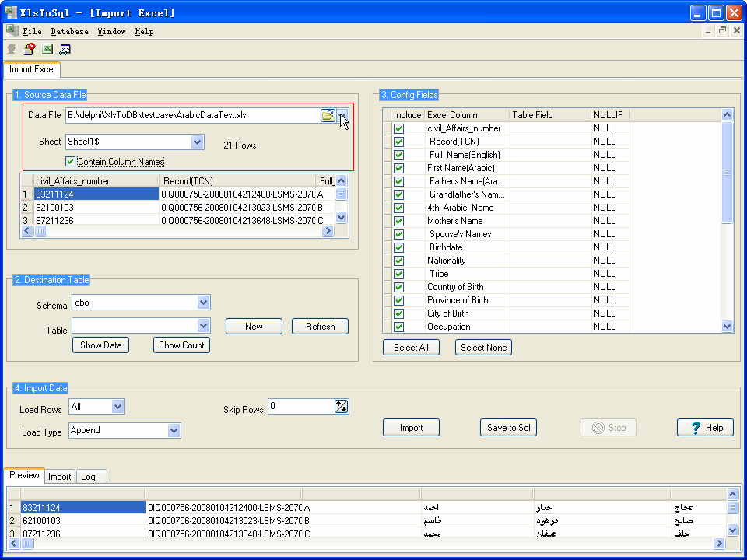
Task: Uncheck Include for Nationality field
Action: coord(398,261)
